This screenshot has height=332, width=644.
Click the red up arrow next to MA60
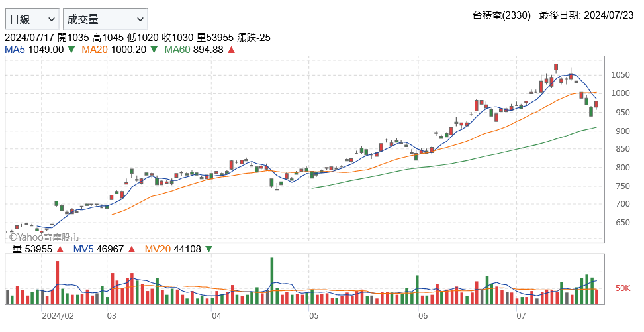231,50
